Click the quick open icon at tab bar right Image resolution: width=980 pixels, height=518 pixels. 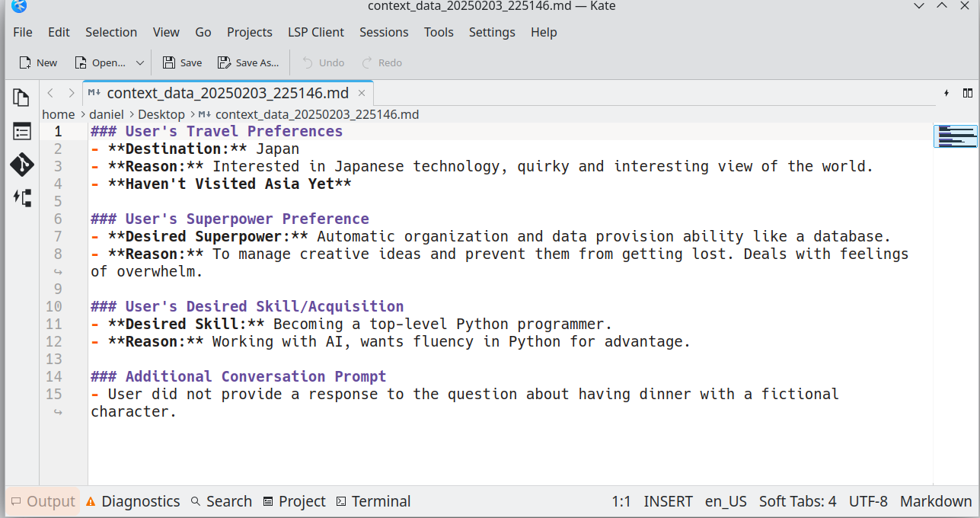point(946,93)
